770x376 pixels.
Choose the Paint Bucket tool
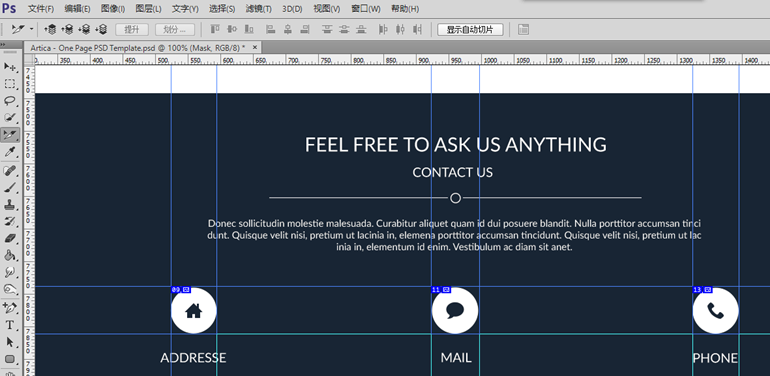click(10, 255)
